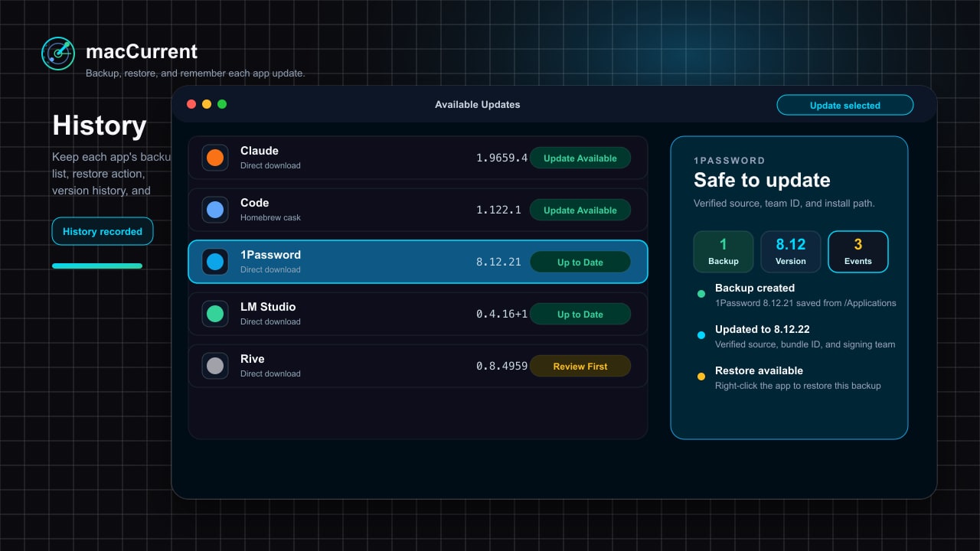Click the Claude orange app icon
Image resolution: width=980 pixels, height=551 pixels.
tap(215, 158)
